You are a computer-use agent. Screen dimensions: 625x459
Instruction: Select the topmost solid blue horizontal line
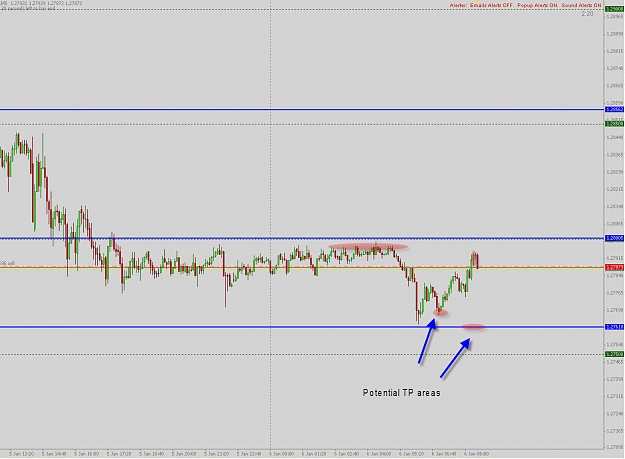click(302, 109)
